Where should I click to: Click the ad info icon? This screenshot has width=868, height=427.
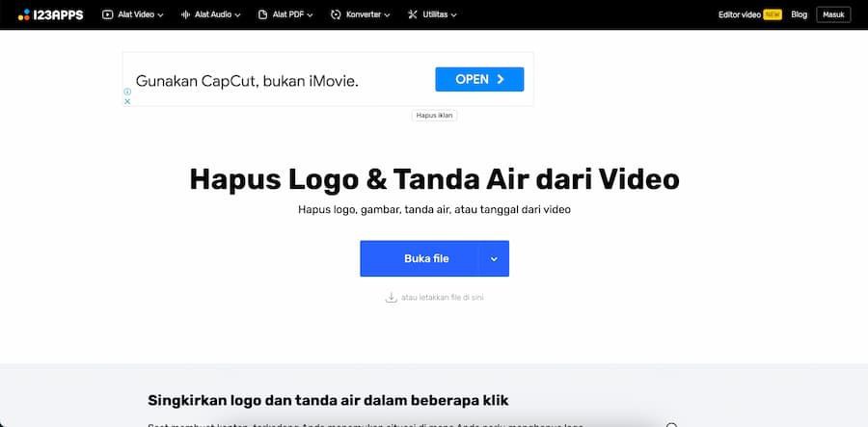[x=127, y=93]
